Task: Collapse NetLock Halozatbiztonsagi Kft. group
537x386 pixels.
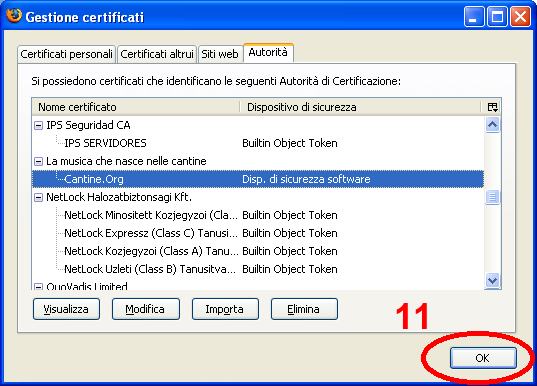Action: 38,198
